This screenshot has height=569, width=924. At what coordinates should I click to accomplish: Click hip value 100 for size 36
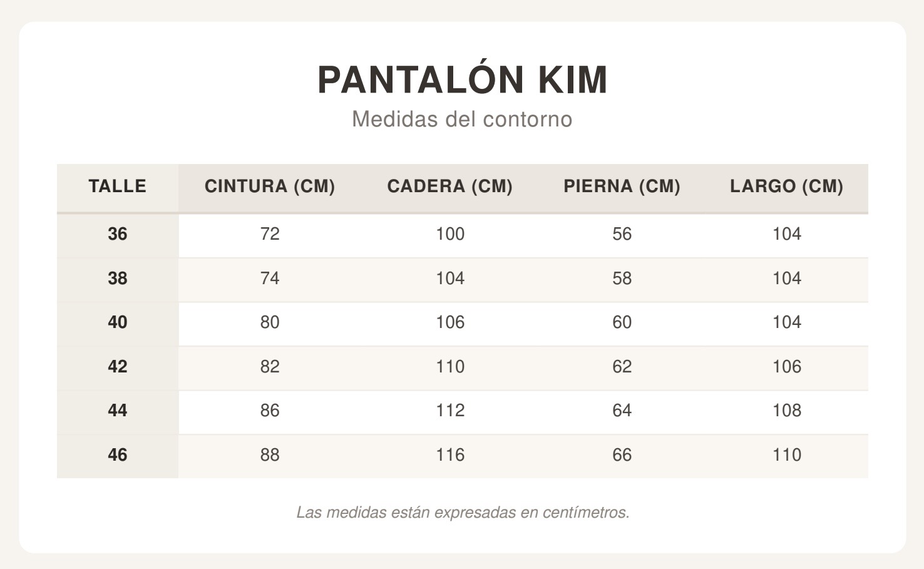[450, 234]
